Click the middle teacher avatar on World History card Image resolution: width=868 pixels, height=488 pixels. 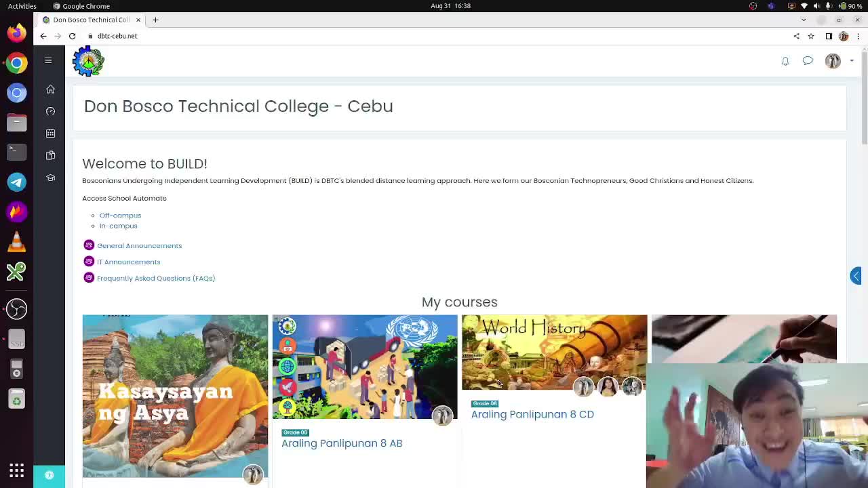click(608, 386)
